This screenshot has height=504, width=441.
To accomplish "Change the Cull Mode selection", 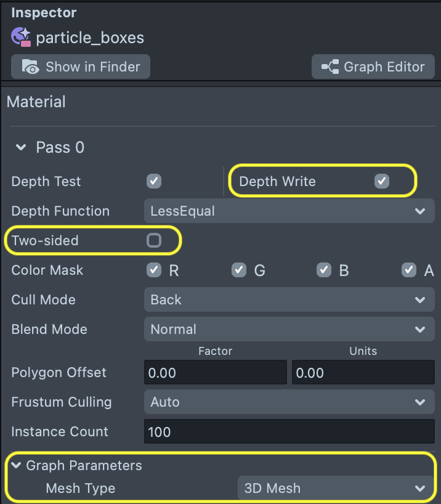I will (288, 299).
